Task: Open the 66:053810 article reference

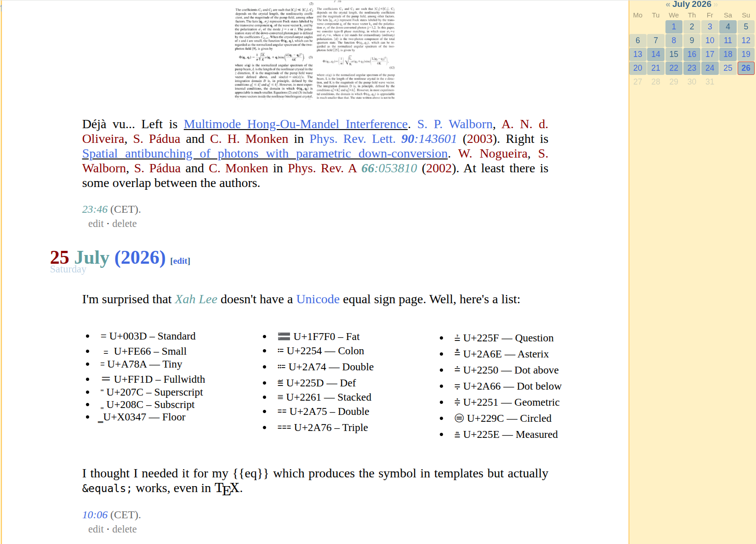Action: (x=389, y=168)
